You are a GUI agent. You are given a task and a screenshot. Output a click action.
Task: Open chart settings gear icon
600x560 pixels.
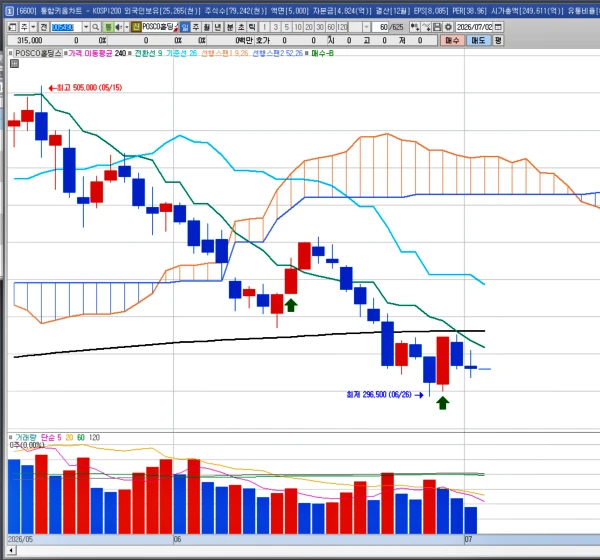tap(448, 27)
